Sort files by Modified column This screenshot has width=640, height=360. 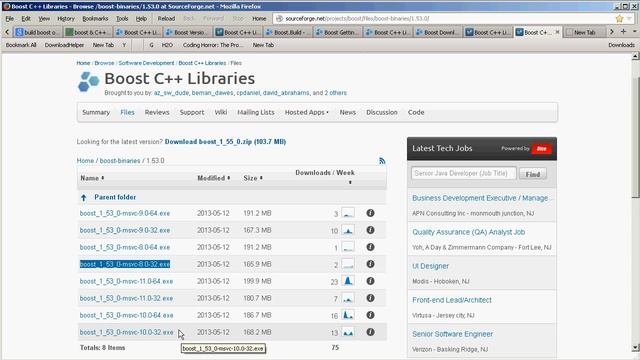click(x=213, y=178)
